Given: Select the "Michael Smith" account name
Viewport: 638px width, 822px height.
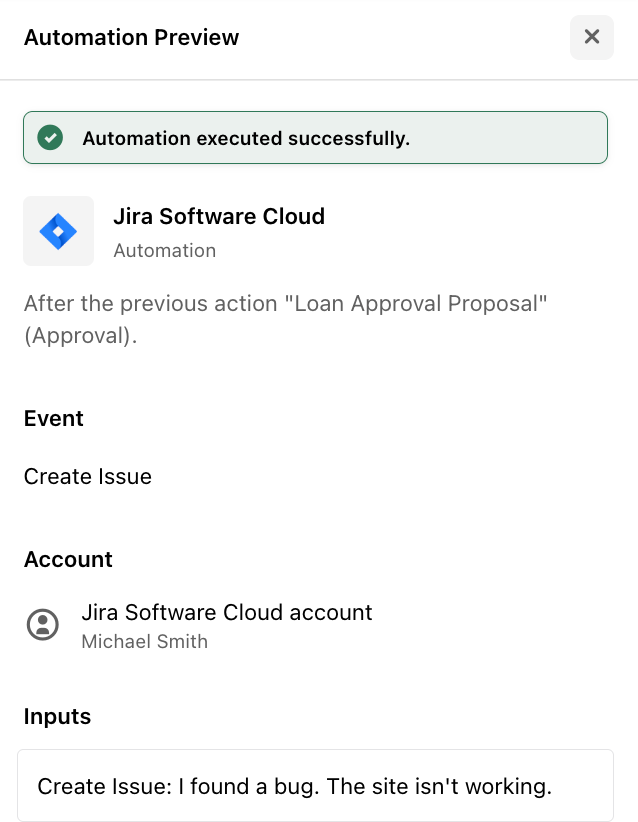Looking at the screenshot, I should coord(144,641).
